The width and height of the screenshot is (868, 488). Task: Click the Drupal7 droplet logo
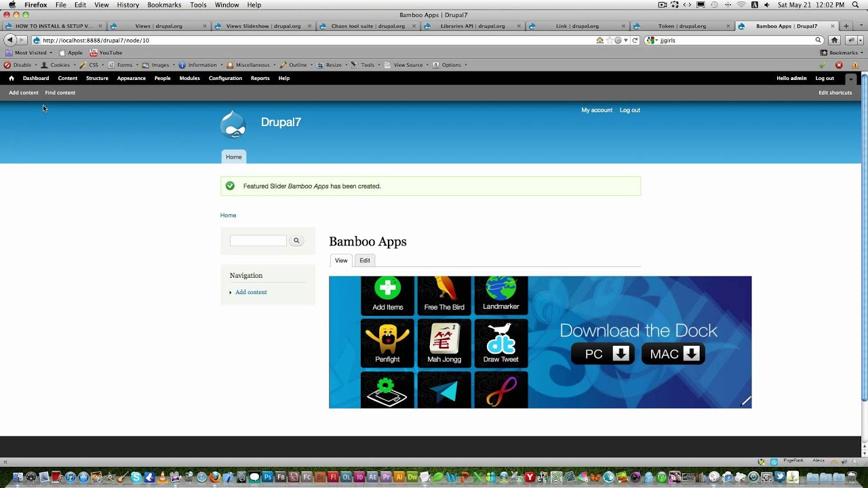tap(233, 125)
